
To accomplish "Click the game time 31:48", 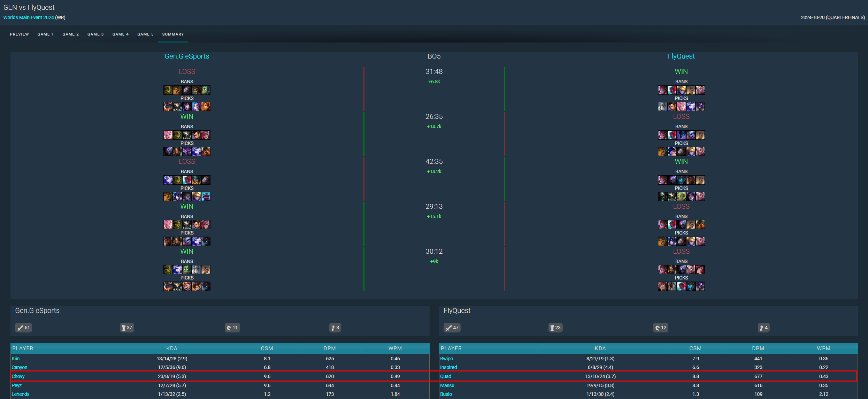I will click(x=434, y=71).
